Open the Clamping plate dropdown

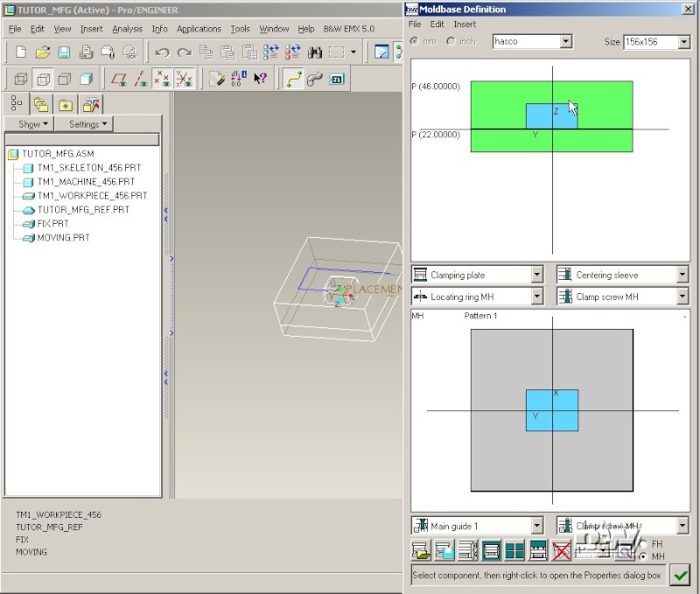pos(537,275)
